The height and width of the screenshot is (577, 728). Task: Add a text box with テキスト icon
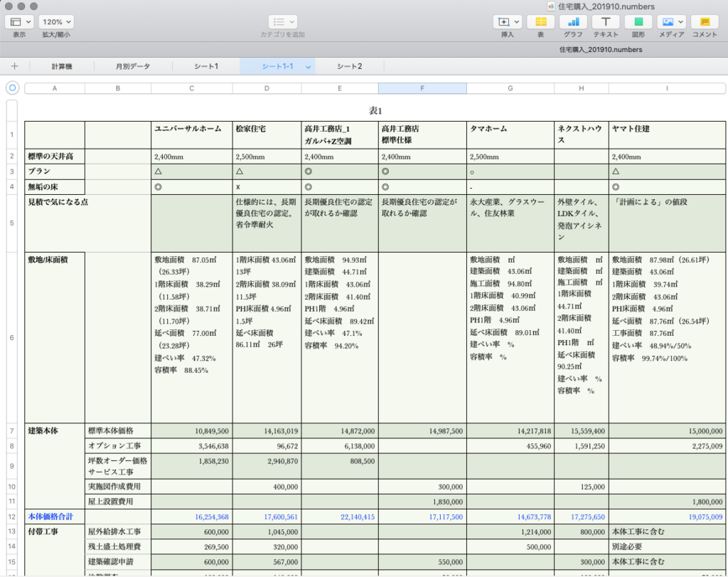pos(606,22)
